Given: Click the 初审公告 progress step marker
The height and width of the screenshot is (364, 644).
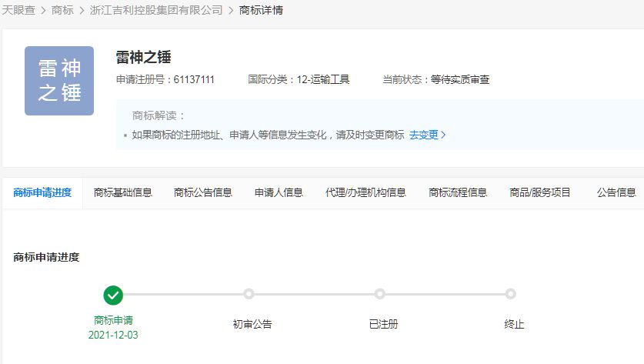Looking at the screenshot, I should tap(249, 294).
